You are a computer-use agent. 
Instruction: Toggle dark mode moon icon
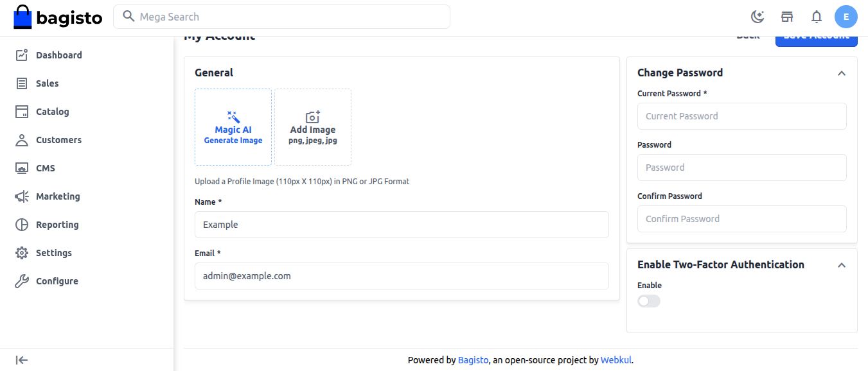[757, 17]
